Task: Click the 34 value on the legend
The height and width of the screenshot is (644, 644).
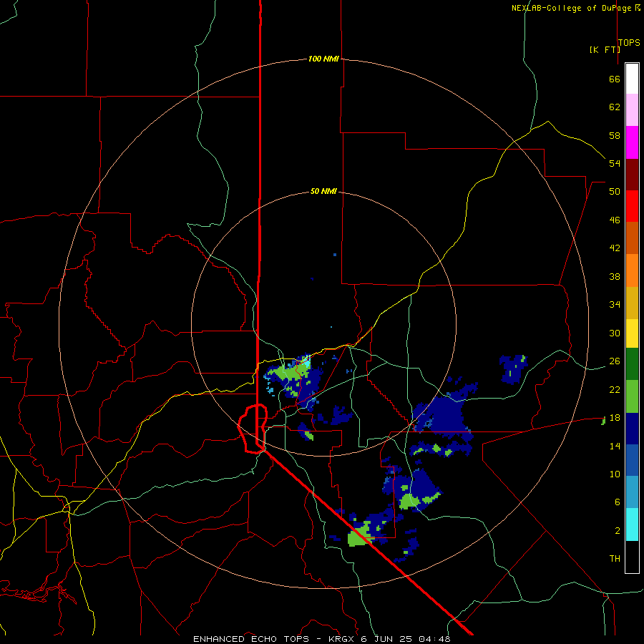Action: tap(615, 305)
